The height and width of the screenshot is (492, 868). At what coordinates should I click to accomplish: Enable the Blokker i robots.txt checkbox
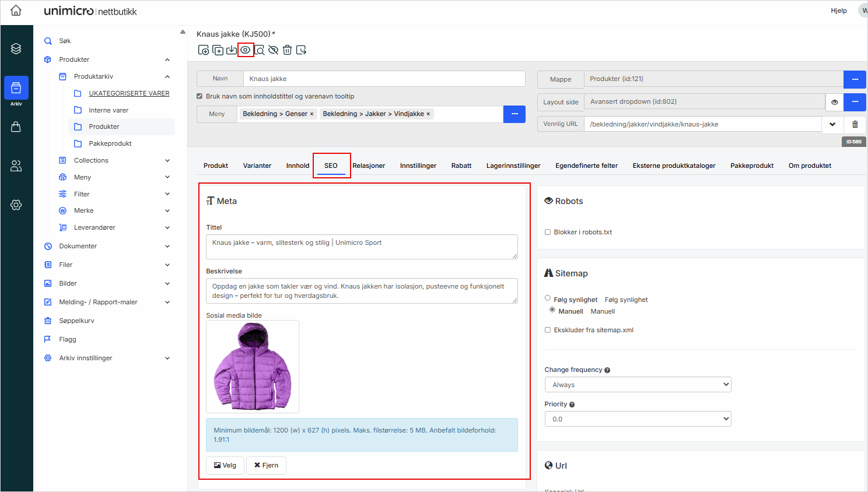coord(547,231)
